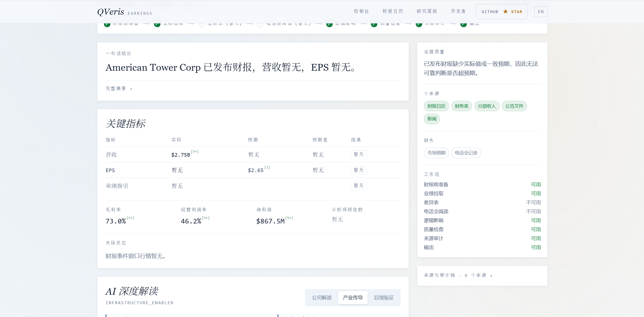Click the 暂无 result badge in EPS row
Screen dimensions: 644x317
pyautogui.click(x=359, y=170)
